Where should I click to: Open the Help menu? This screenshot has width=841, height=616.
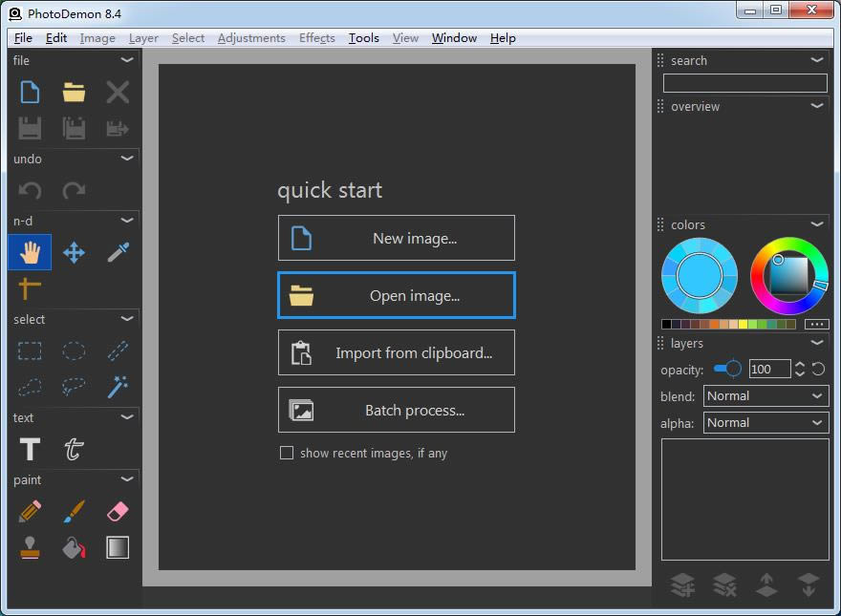pyautogui.click(x=503, y=38)
